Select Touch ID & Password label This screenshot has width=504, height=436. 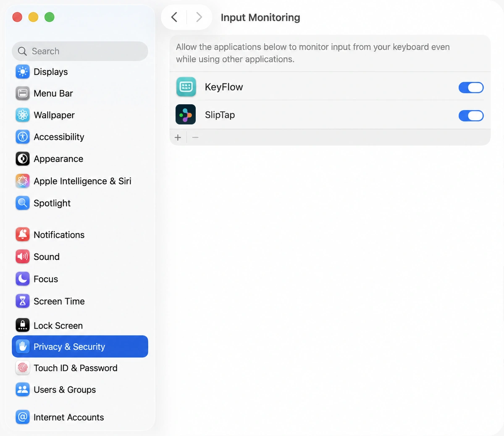[76, 368]
